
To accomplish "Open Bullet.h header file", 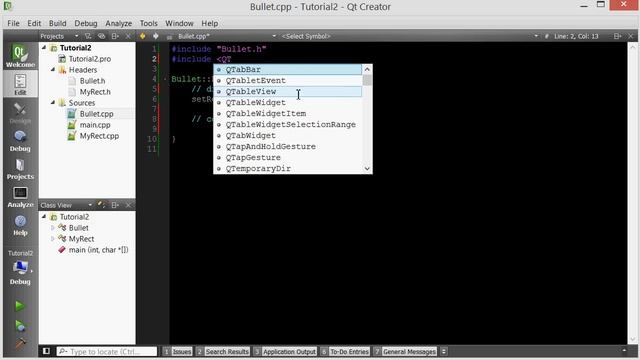I will point(92,81).
